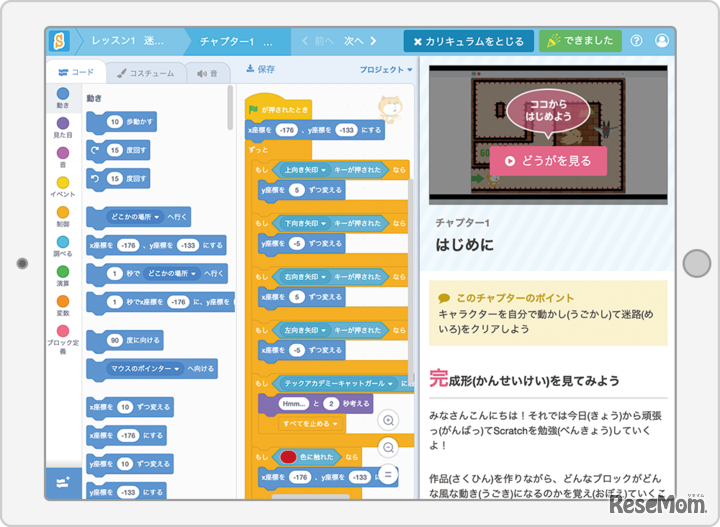720x527 pixels.
Task: Open the すべてを止める dropdown
Action: 310,424
